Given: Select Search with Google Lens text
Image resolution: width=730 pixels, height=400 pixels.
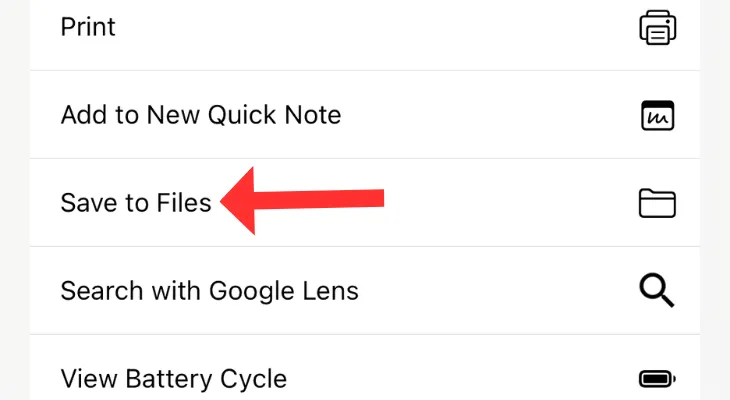Looking at the screenshot, I should (210, 291).
